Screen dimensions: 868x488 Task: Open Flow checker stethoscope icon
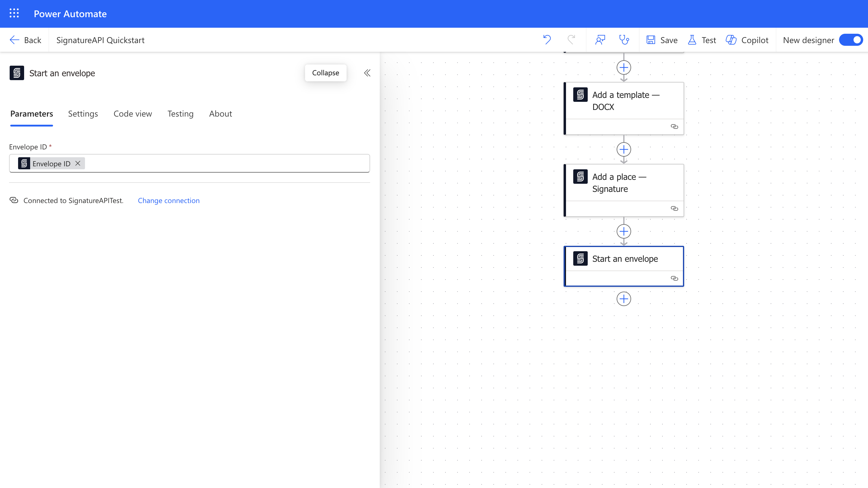click(x=624, y=40)
